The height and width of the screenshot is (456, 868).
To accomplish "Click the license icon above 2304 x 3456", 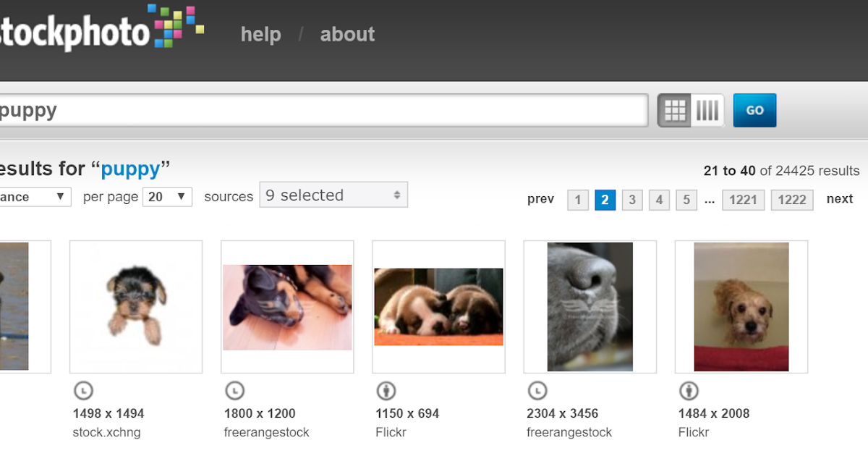I will point(537,391).
